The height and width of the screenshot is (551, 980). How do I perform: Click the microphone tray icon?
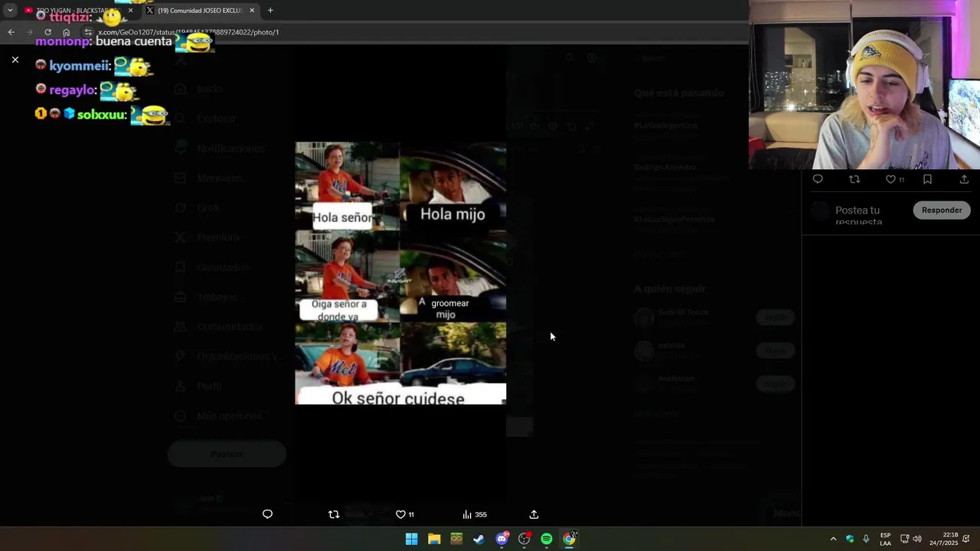point(866,539)
